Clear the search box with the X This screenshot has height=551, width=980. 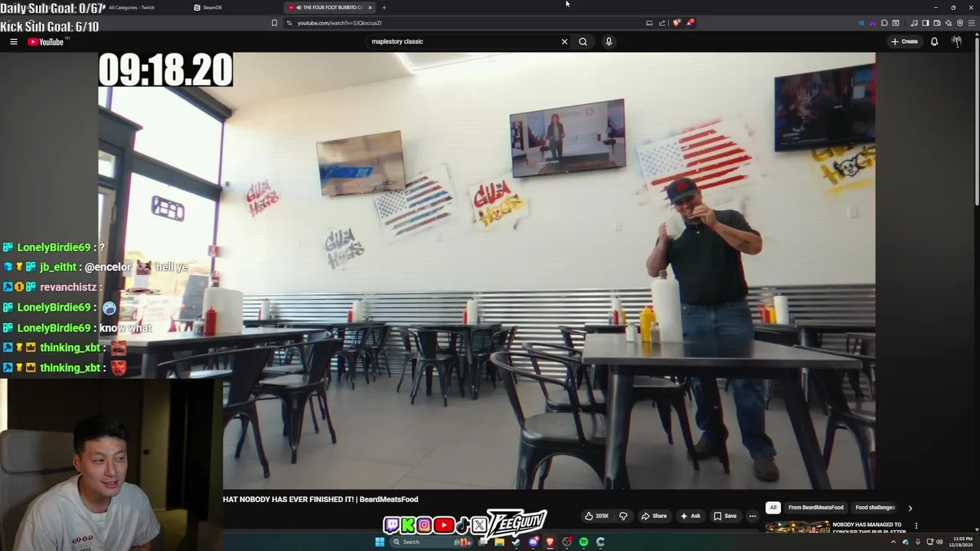[x=564, y=41]
